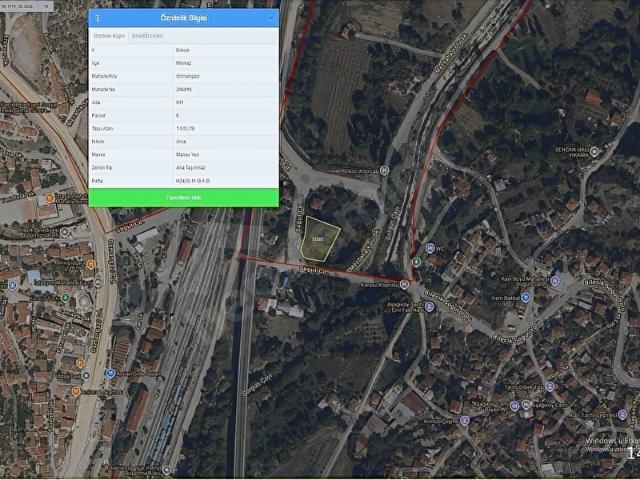Click the purple pin above İrem Bakkal
The height and width of the screenshot is (480, 640).
pos(555,280)
